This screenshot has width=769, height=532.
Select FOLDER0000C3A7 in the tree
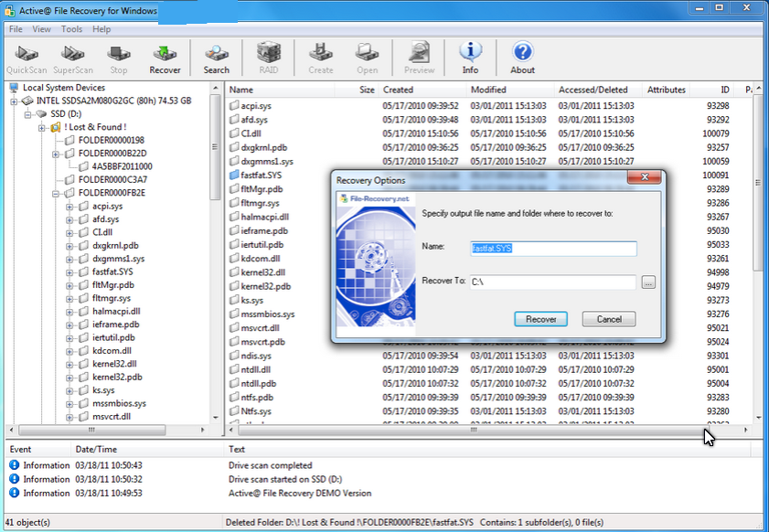[112, 180]
